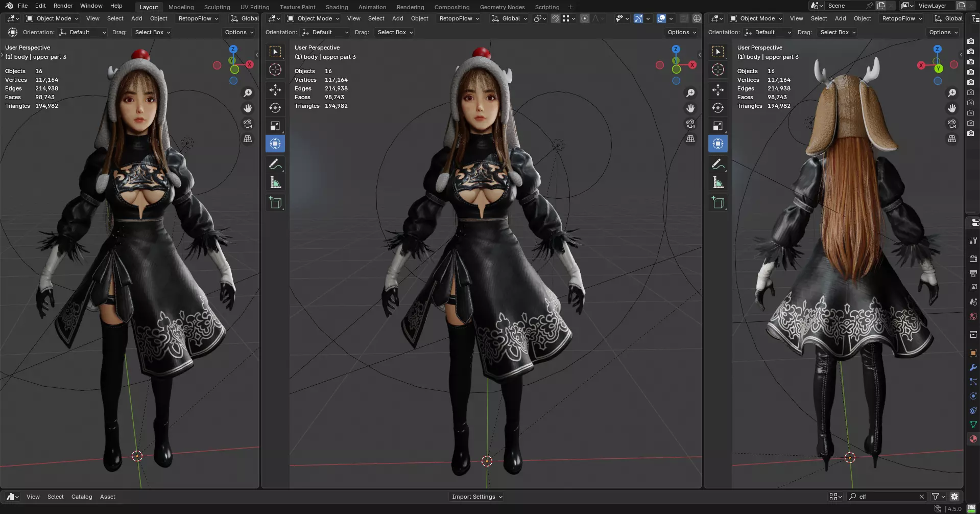
Task: Click the Blender logo icon
Action: pos(9,6)
